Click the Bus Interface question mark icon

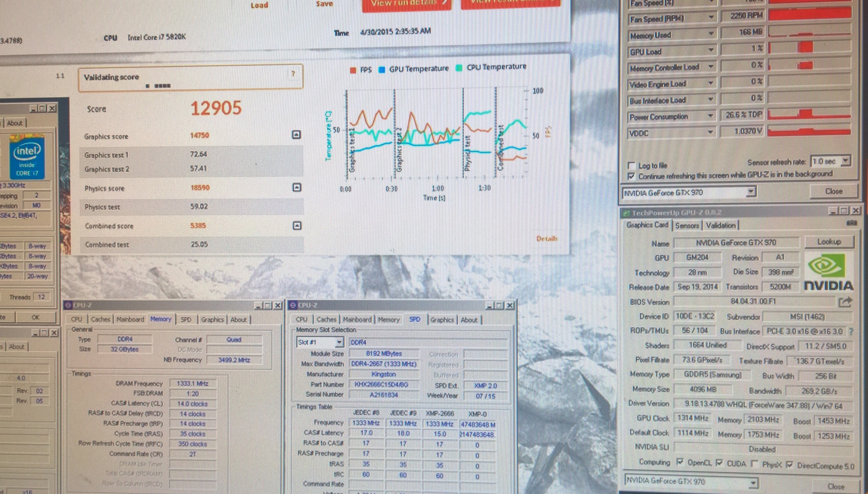pos(851,331)
